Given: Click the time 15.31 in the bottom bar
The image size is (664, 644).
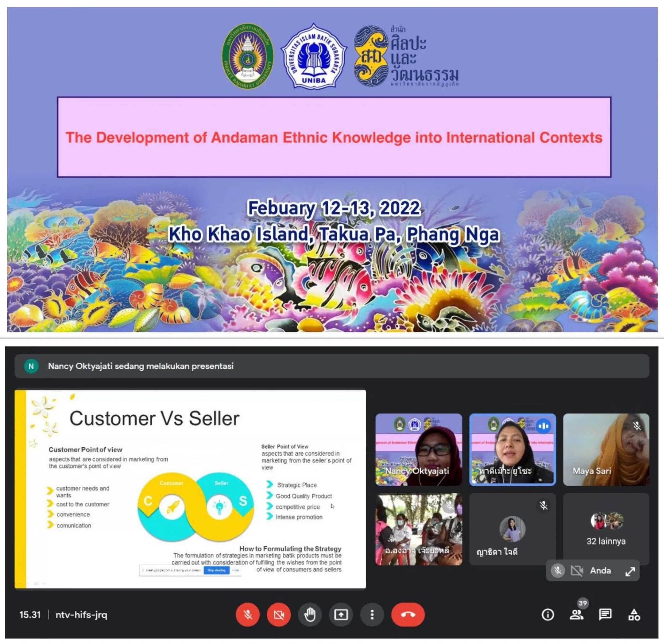Looking at the screenshot, I should (x=30, y=615).
